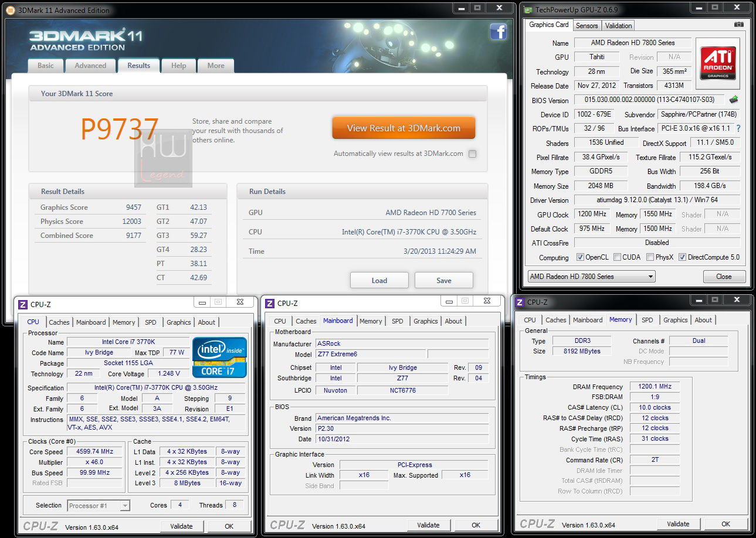Image resolution: width=756 pixels, height=538 pixels.
Task: Click the Memory Size 2048 MB field
Action: [601, 186]
